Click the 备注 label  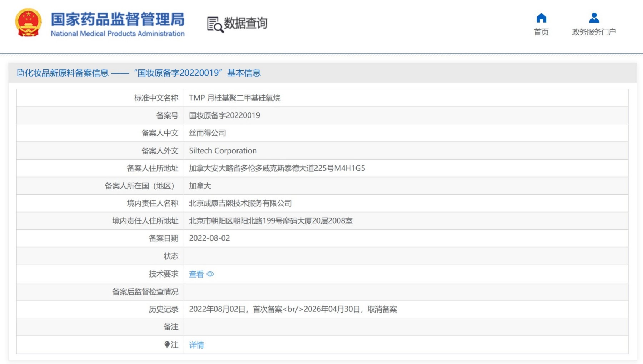coord(171,327)
